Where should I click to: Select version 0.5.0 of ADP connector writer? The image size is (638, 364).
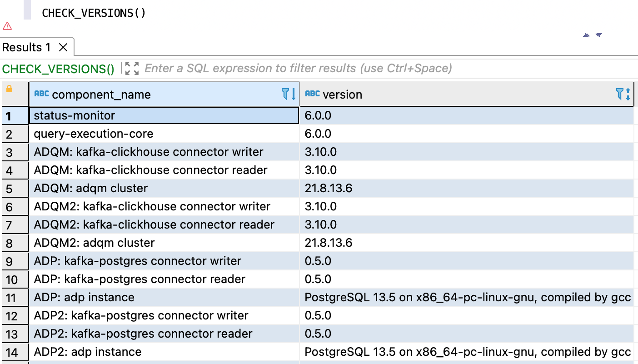pos(467,261)
